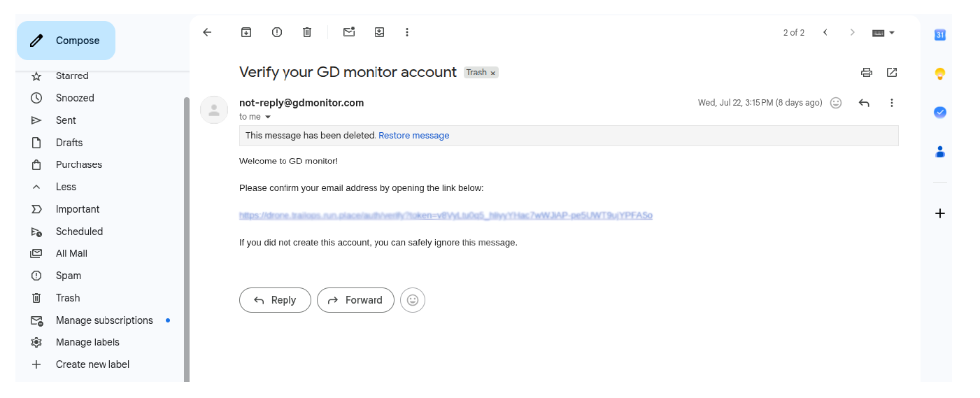Click the sidebar vertical scrollbar

(x=187, y=238)
